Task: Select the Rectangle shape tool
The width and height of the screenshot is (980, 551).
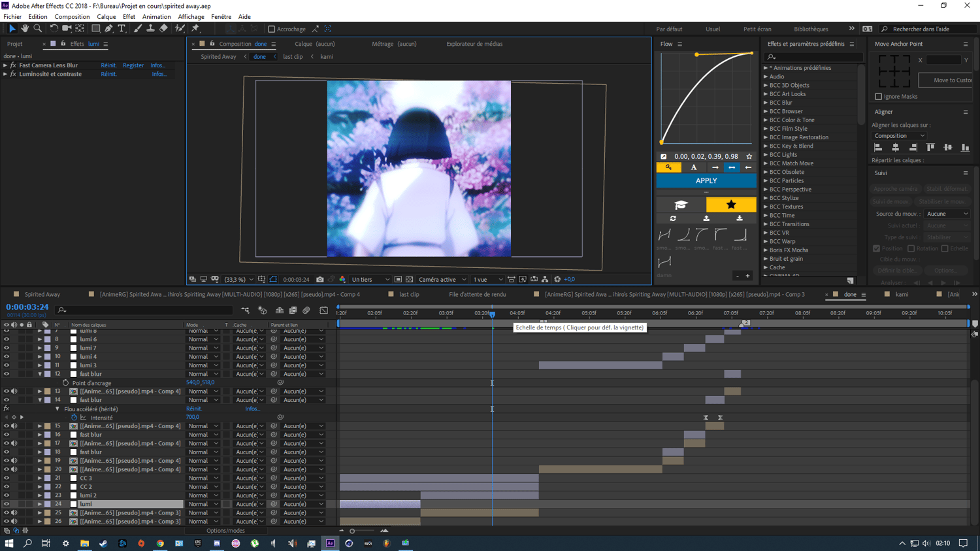Action: tap(95, 29)
